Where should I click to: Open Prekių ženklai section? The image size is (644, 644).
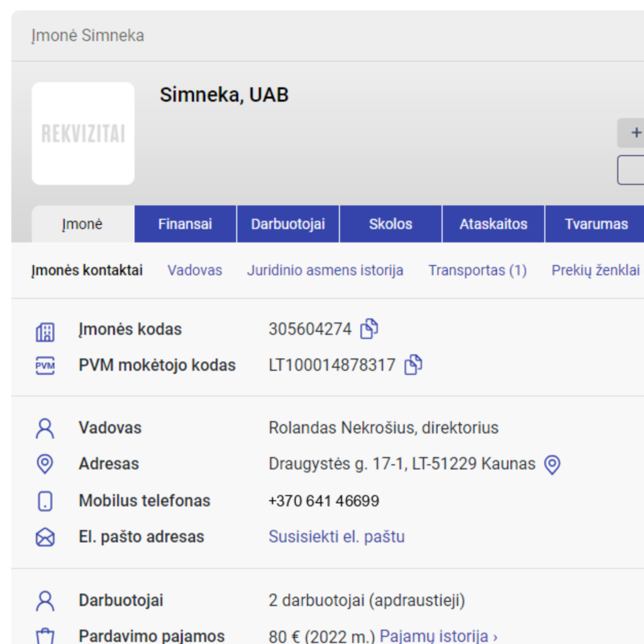(x=596, y=270)
